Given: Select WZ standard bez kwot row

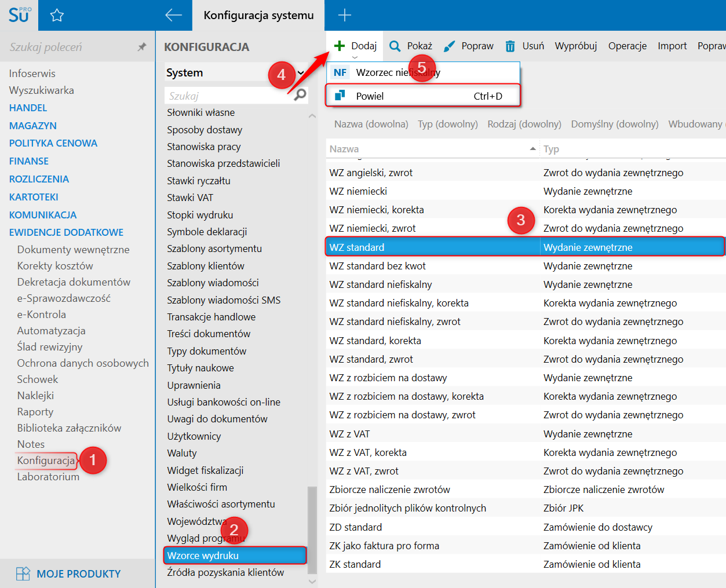Looking at the screenshot, I should tap(525, 266).
